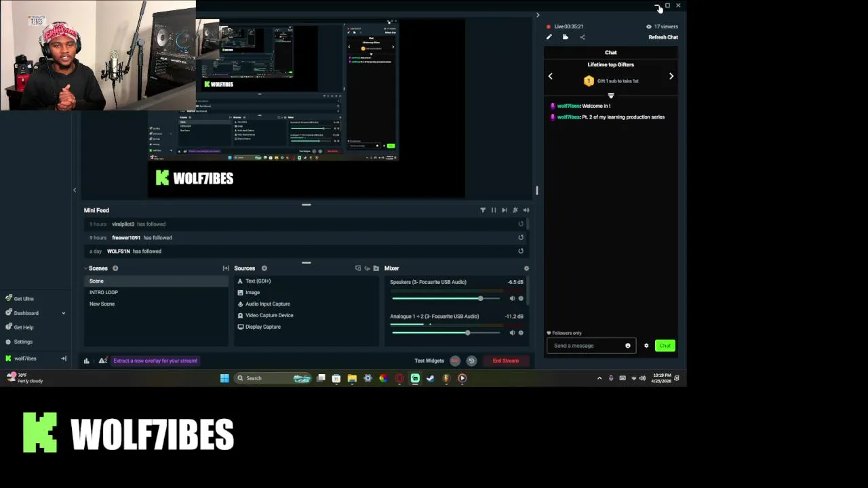The image size is (868, 488).
Task: Skip the current alert in Mini Feed
Action: pos(505,210)
